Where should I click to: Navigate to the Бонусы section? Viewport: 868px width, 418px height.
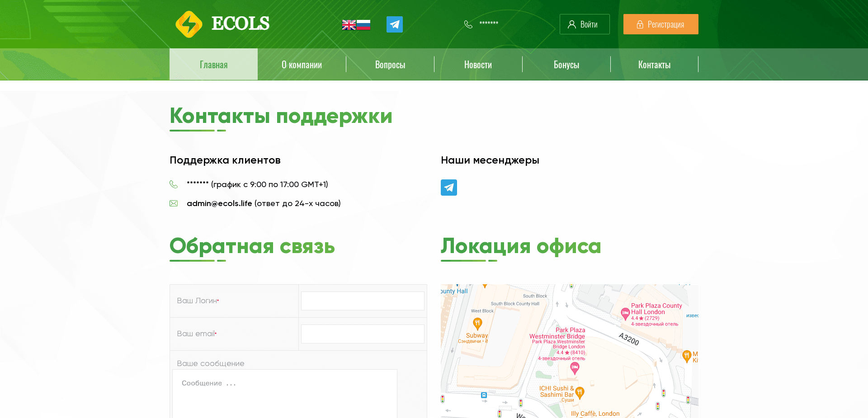click(x=566, y=64)
